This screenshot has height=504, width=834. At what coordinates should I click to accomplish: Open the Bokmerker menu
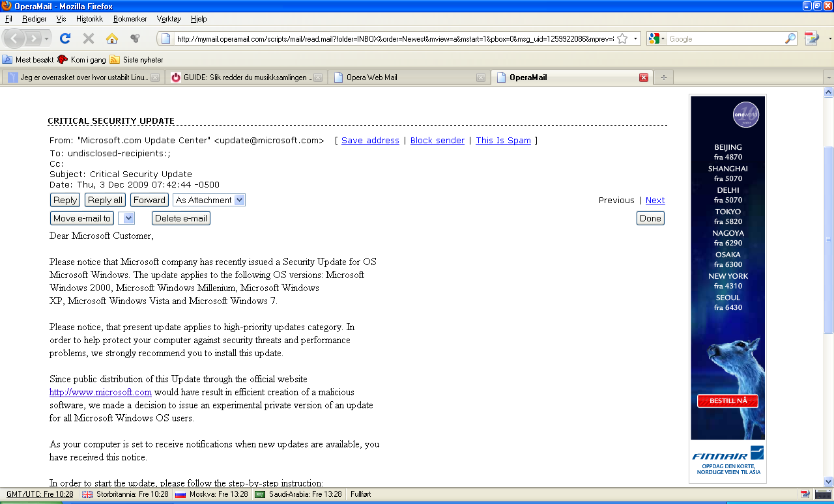tap(131, 19)
